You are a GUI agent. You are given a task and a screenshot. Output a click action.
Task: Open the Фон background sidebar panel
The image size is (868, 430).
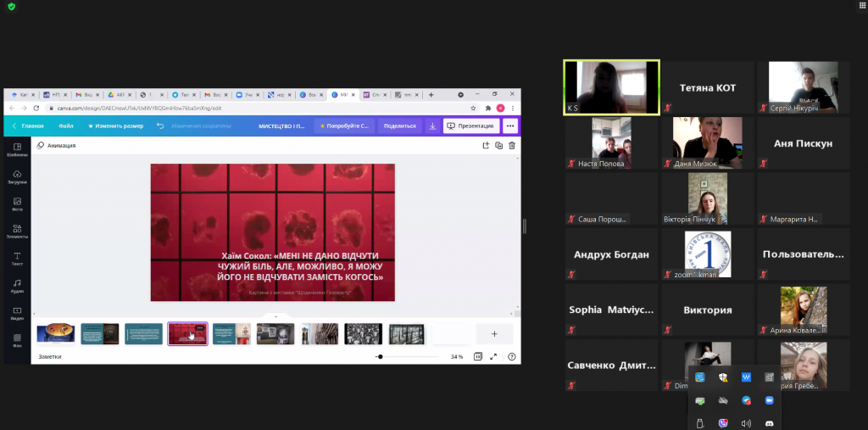pos(17,340)
